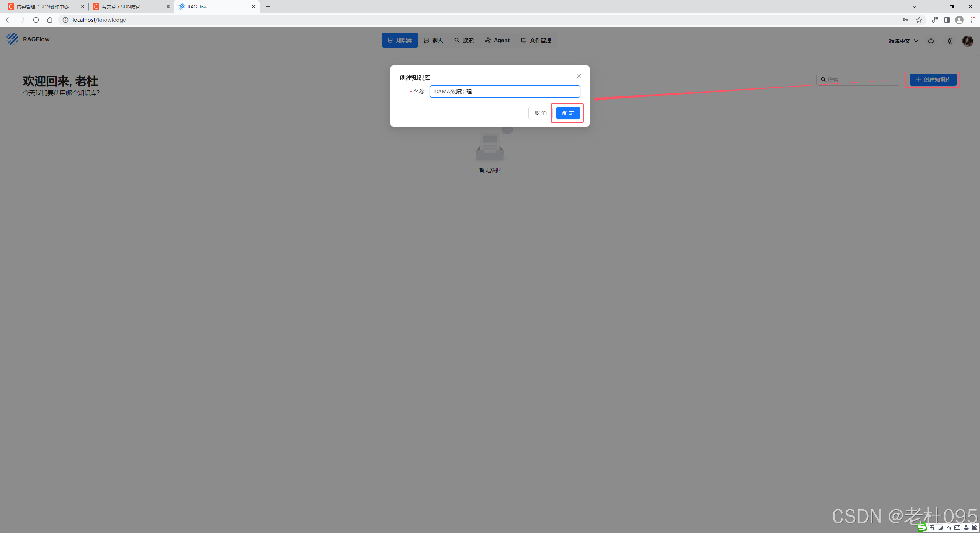Switch to the 聊天 menu item
The height and width of the screenshot is (533, 980).
(x=433, y=40)
